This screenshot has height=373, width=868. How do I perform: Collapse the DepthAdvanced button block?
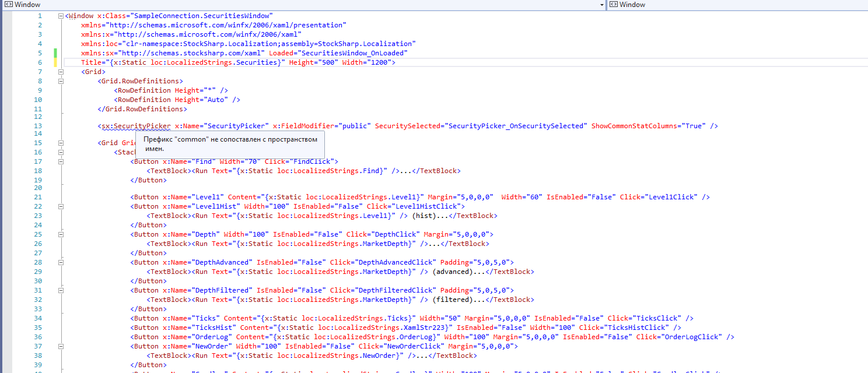(61, 262)
